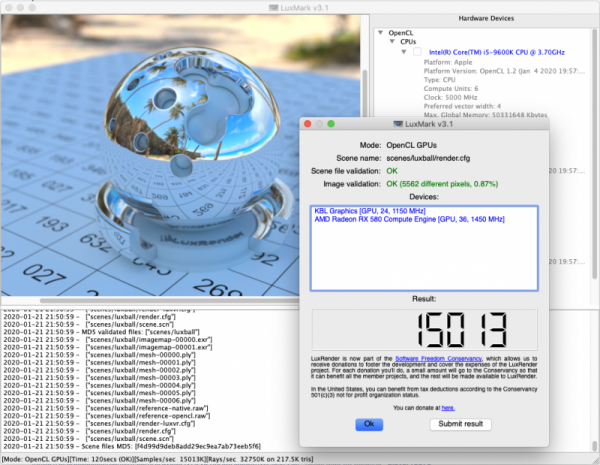Click log line mesh-00003.ply
The image size is (600, 465).
(x=99, y=378)
